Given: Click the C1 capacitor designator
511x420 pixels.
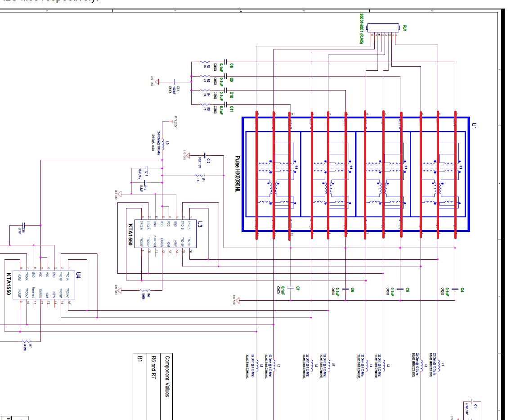Looking at the screenshot, I should 475,406.
